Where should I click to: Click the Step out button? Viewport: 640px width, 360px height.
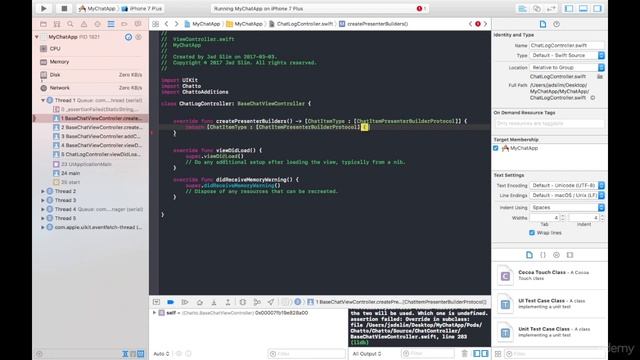point(228,302)
